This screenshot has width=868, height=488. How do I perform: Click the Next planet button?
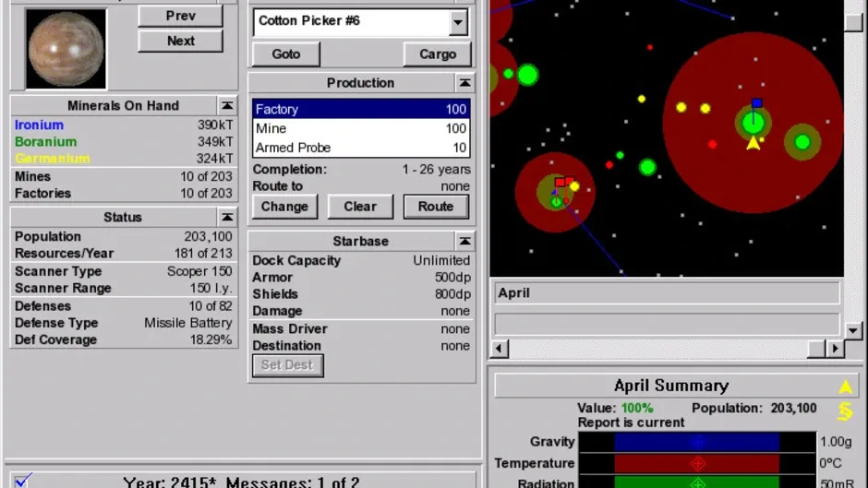click(x=180, y=41)
